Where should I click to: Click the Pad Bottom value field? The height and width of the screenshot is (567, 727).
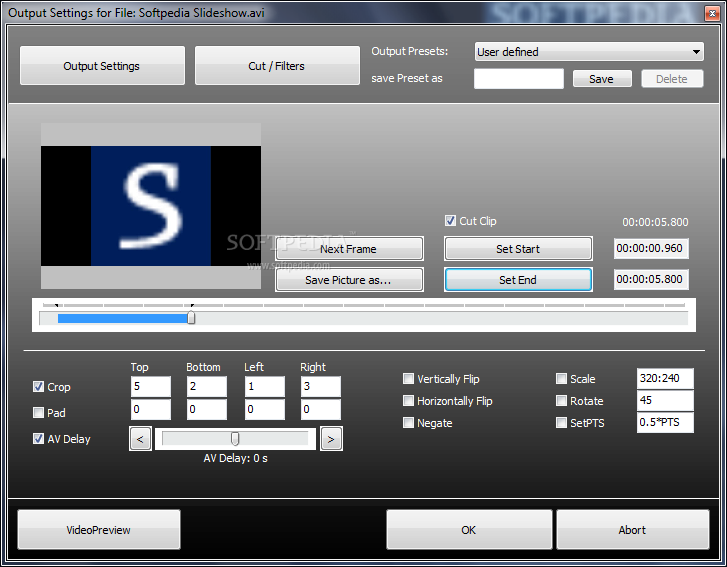[x=207, y=409]
